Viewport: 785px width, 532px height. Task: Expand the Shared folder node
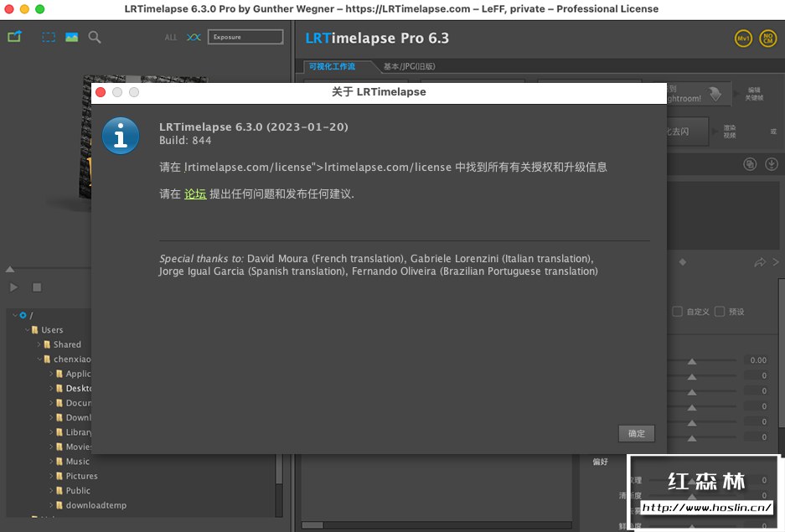39,344
